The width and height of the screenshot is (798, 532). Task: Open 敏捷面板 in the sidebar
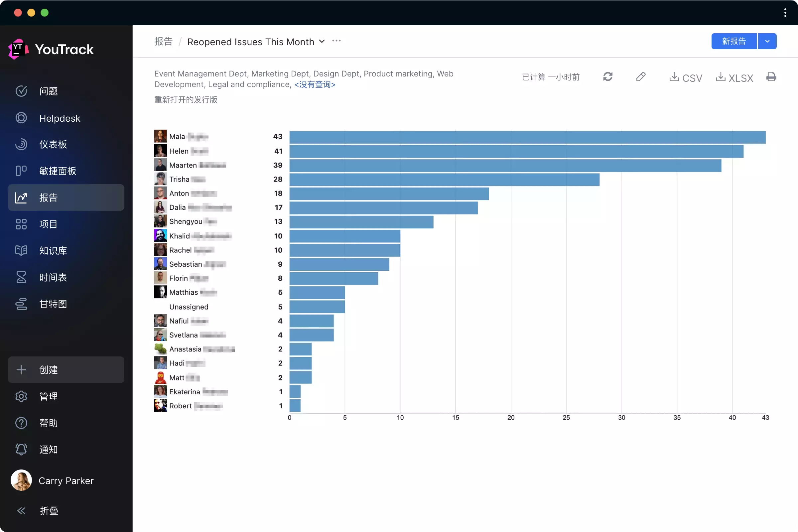58,171
